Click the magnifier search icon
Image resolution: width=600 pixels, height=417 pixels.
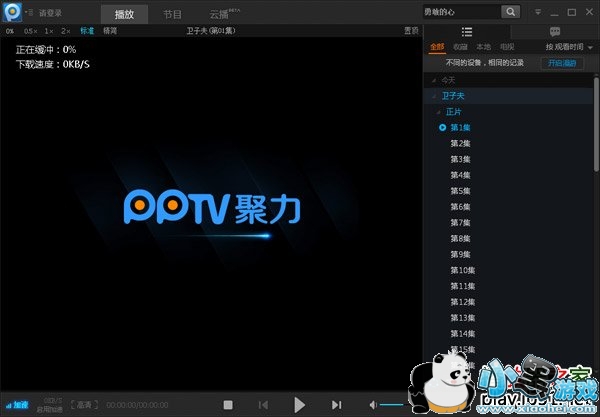coord(510,12)
